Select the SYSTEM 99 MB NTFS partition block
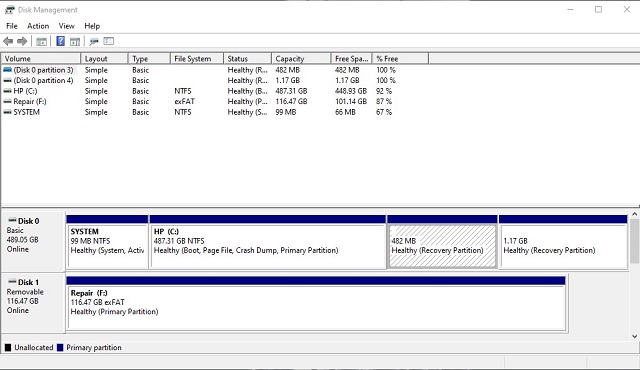This screenshot has height=370, width=640. [x=107, y=242]
